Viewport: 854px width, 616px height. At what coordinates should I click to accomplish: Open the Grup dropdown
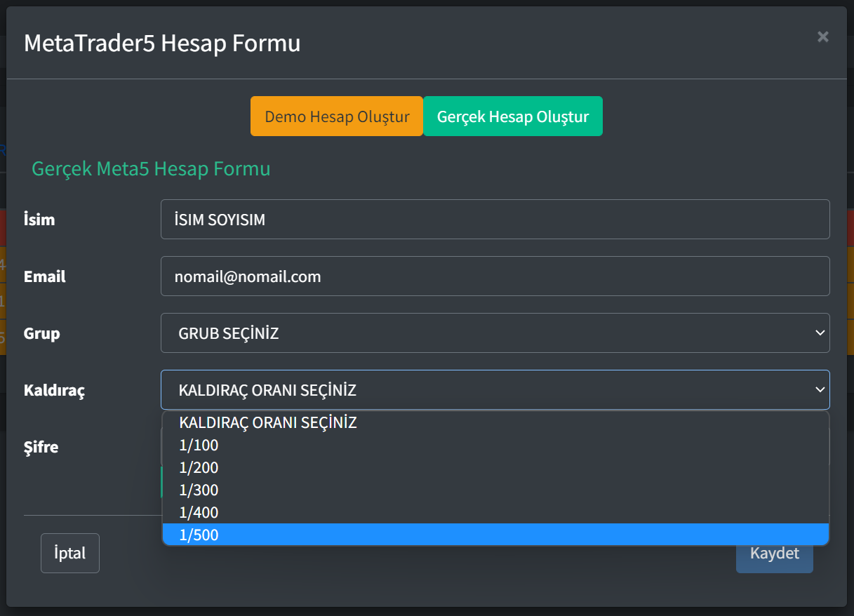click(x=495, y=333)
